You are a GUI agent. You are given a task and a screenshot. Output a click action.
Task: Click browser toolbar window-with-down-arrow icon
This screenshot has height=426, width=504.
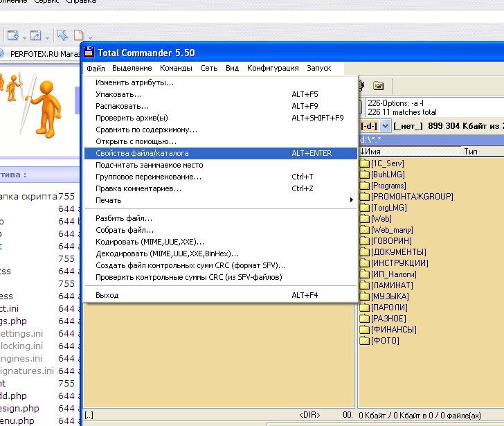13,35
